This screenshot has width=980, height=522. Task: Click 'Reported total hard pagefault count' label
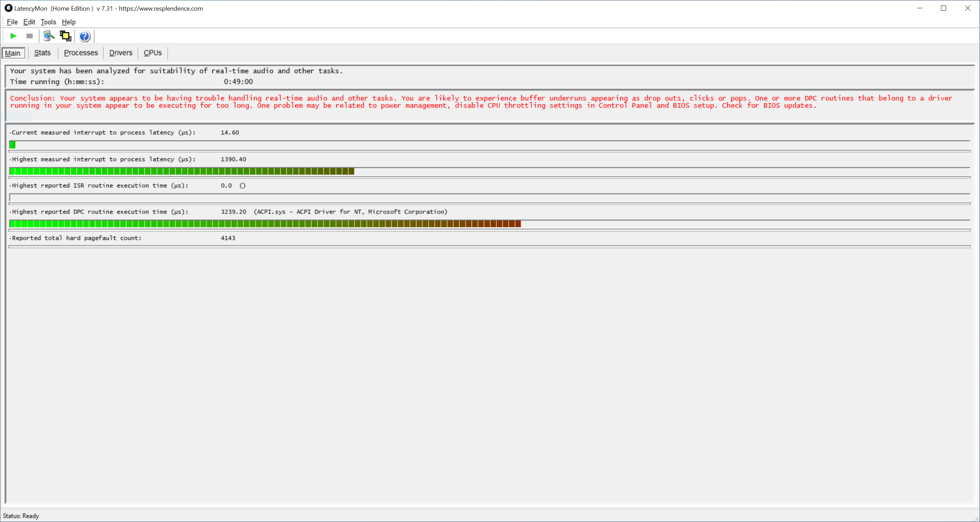[76, 238]
